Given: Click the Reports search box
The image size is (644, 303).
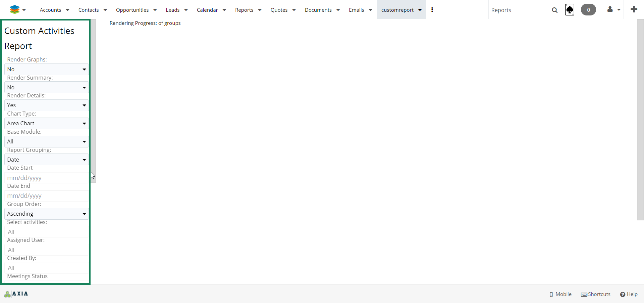Looking at the screenshot, I should point(518,10).
